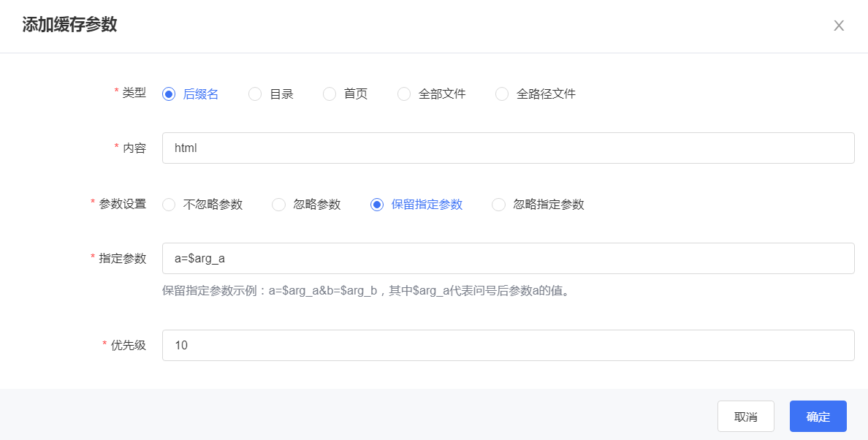The height and width of the screenshot is (440, 868).
Task: Choose 保留指定参数 parameter setting
Action: (416, 205)
